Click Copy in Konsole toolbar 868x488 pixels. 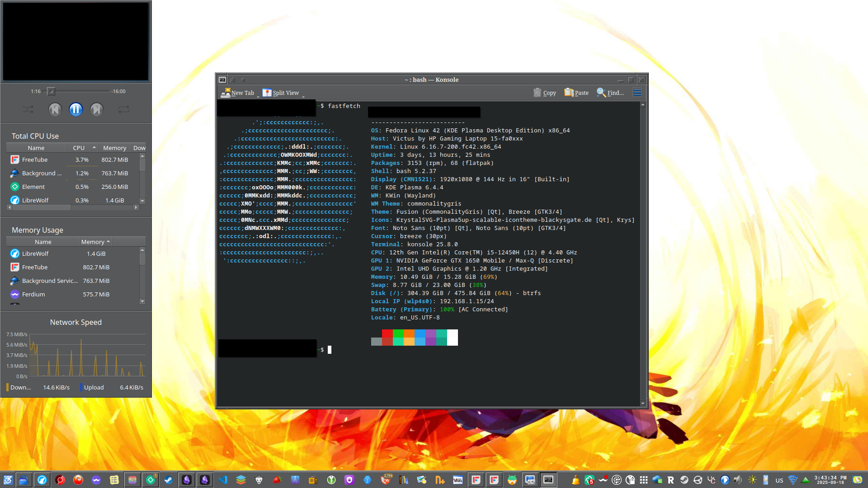(544, 93)
